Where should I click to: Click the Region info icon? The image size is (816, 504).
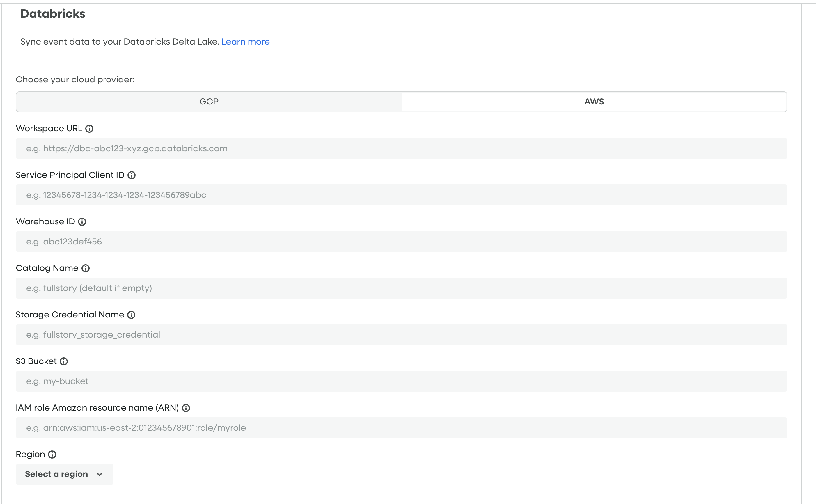pyautogui.click(x=52, y=454)
